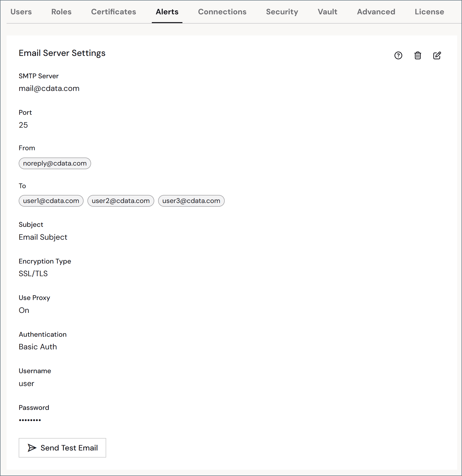Select the user3@cdata.com recipient chip

coord(191,201)
